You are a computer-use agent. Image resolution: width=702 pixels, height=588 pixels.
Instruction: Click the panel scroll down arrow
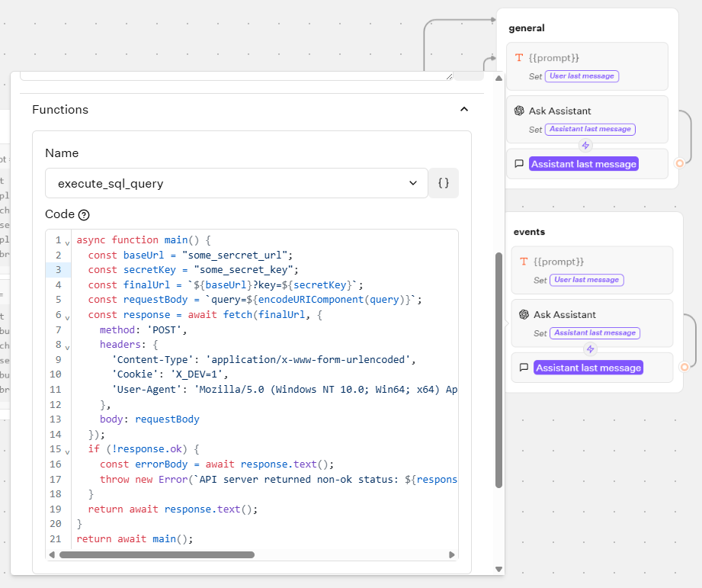pos(498,569)
